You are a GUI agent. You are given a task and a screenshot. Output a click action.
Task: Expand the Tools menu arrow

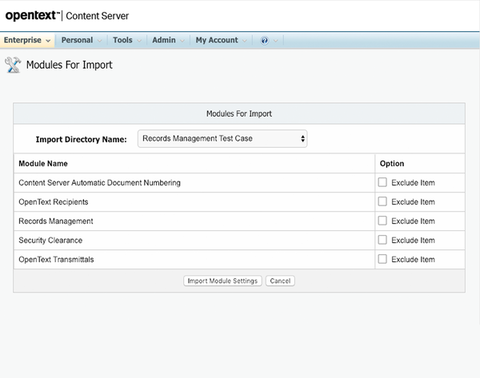tap(139, 41)
